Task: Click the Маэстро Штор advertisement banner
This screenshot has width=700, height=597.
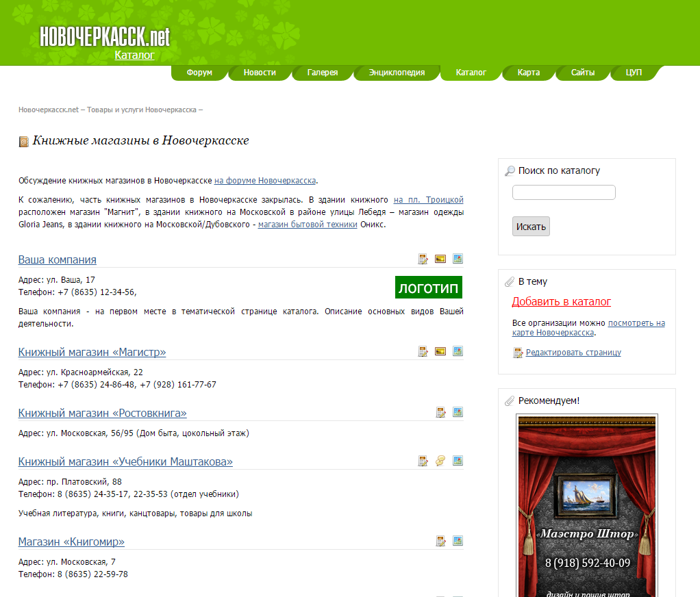Action: point(587,505)
